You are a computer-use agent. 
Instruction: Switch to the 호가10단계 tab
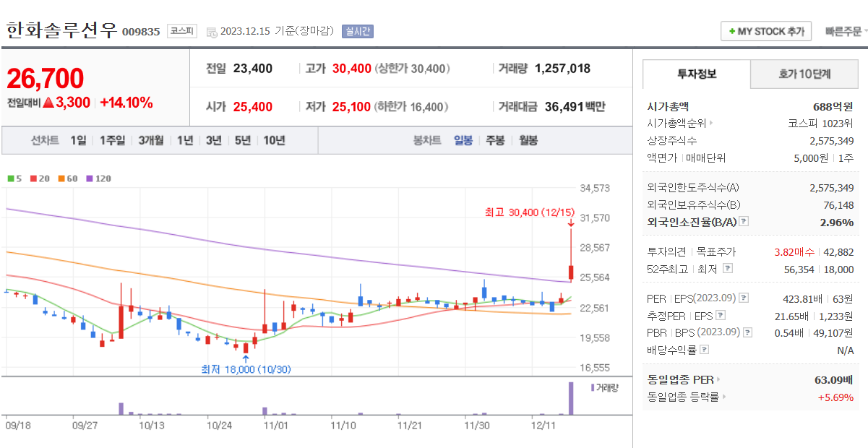click(x=804, y=74)
